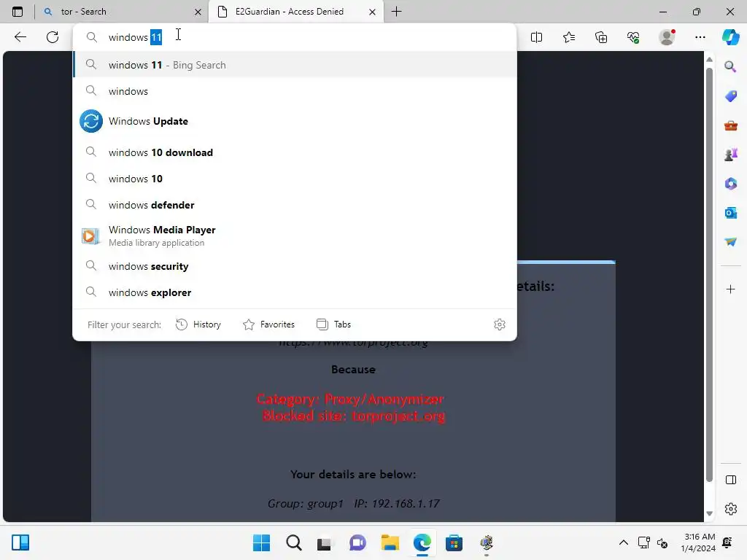Screen dimensions: 747x560
Task: Open the Widgets panel icon
Action: (20, 542)
